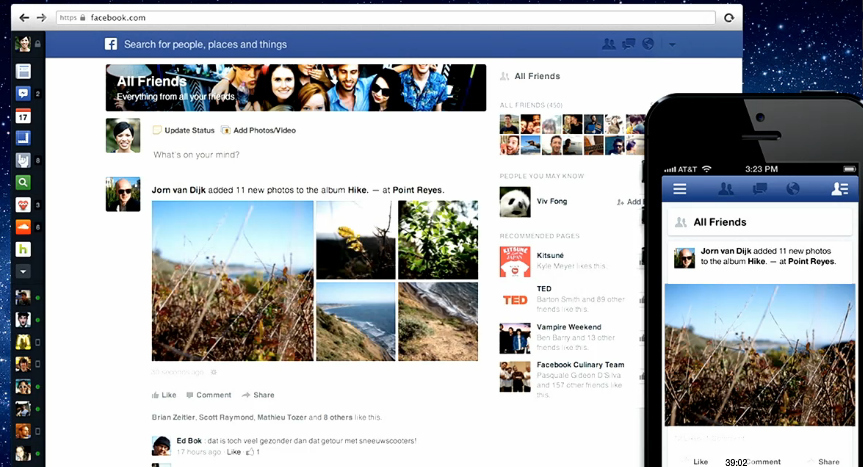Open the calendar icon showing 17
Viewport: 863px width, 467px height.
pos(23,116)
